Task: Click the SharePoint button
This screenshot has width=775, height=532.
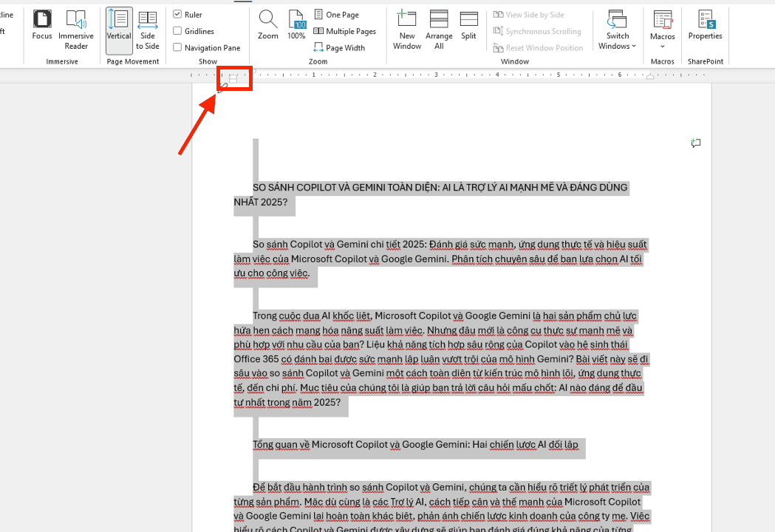Action: coord(705,61)
